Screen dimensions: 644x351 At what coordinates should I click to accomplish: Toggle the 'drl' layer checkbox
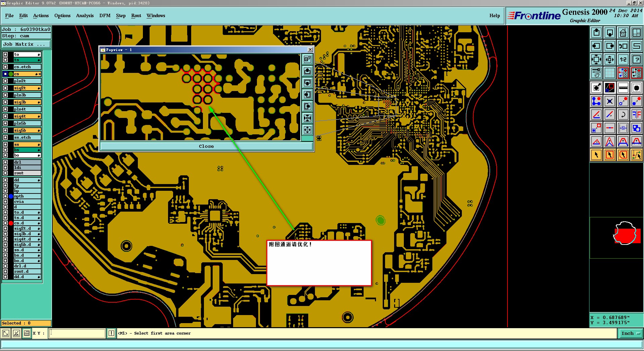[x=5, y=162]
